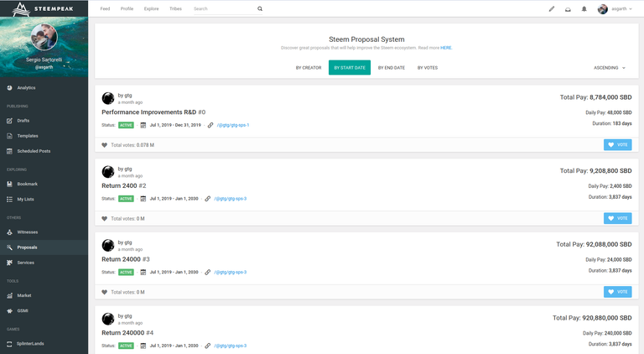
Task: Vote for Performance Improvements R&D proposal
Action: coord(617,144)
